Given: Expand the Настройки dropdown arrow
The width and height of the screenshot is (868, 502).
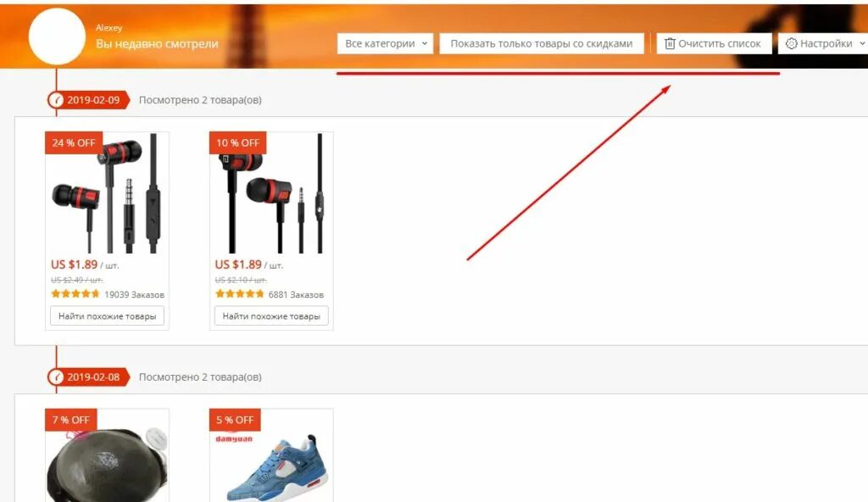Looking at the screenshot, I should 862,43.
